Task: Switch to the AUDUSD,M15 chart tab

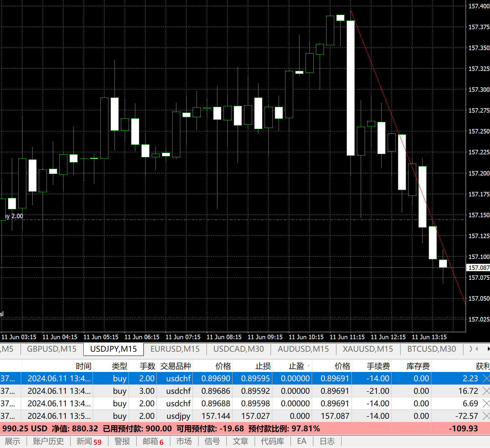Action: pyautogui.click(x=303, y=349)
